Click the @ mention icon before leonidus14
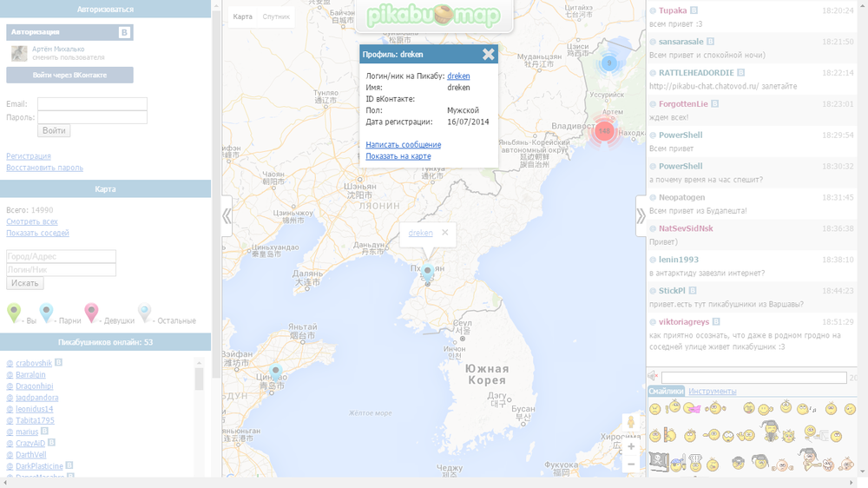The height and width of the screenshot is (488, 868). click(x=10, y=409)
